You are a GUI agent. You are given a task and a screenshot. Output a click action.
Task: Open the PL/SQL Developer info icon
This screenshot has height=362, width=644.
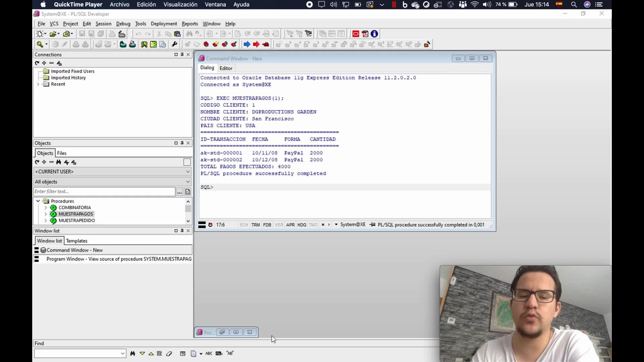tap(374, 34)
